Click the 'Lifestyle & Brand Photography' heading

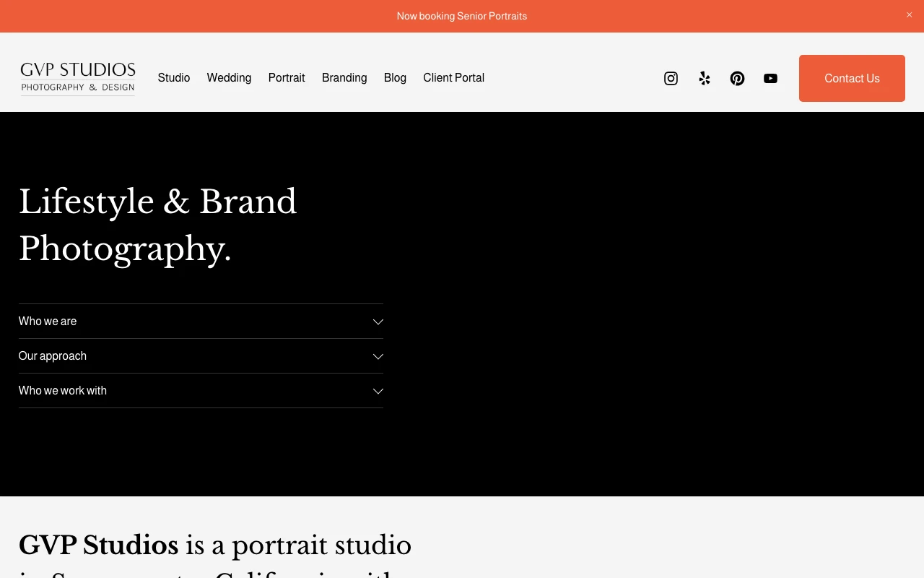pos(157,225)
